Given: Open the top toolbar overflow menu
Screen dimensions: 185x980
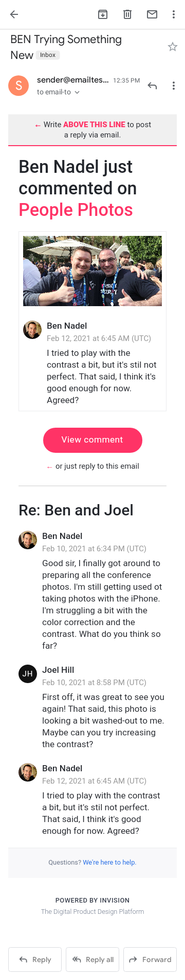Looking at the screenshot, I should tap(174, 14).
